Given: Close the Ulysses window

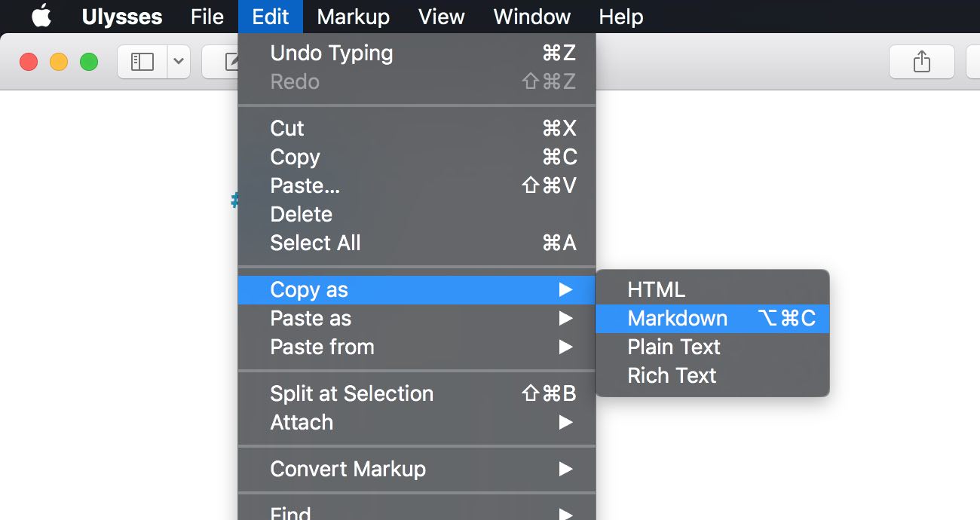Looking at the screenshot, I should point(29,62).
